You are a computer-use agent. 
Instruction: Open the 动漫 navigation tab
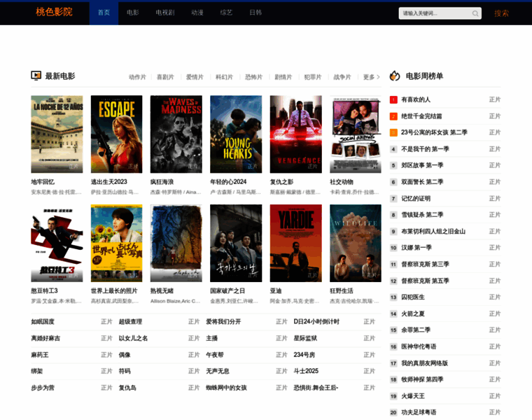click(x=197, y=13)
